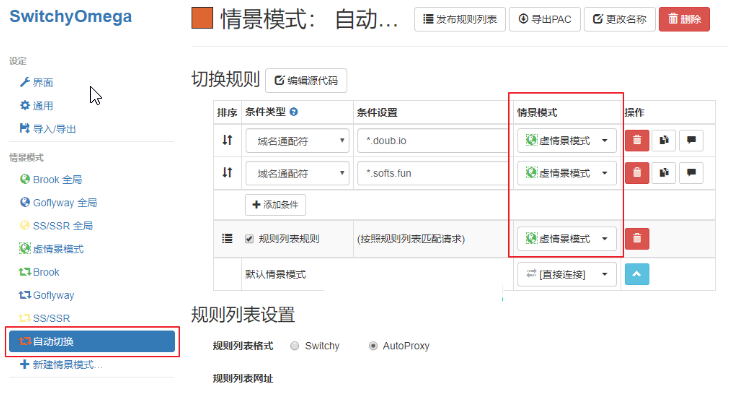Select the AutoProxy rule list format

(x=373, y=346)
